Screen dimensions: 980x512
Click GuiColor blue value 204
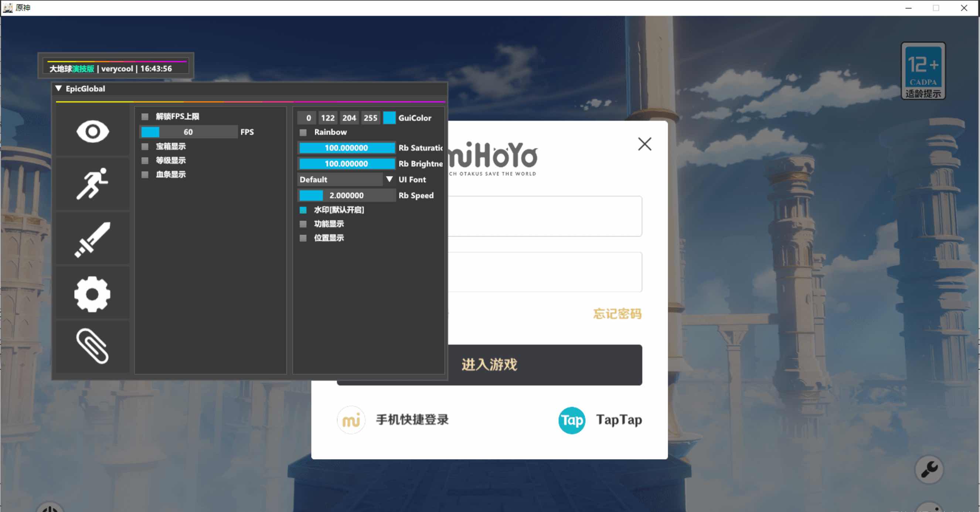tap(349, 118)
